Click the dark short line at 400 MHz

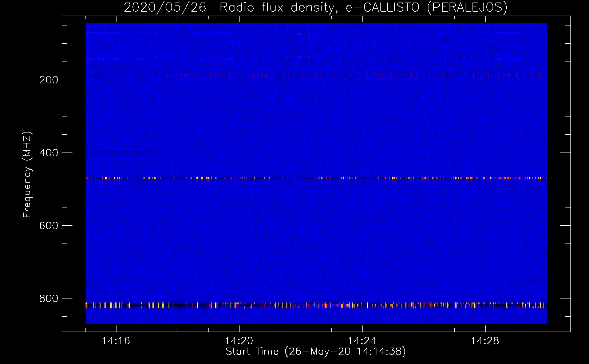pyautogui.click(x=121, y=151)
